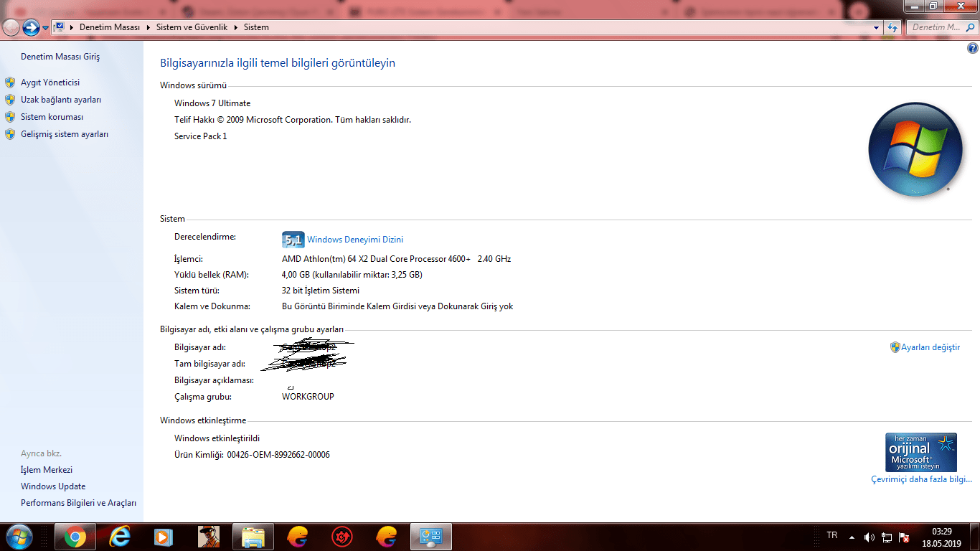The width and height of the screenshot is (980, 551).
Task: Go to Denetim Masası Giriş
Action: (60, 57)
